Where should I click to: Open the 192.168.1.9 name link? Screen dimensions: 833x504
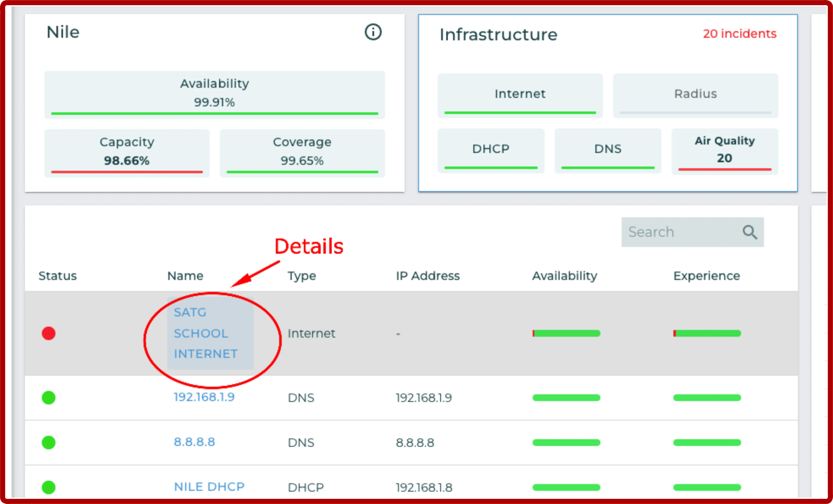tap(204, 397)
